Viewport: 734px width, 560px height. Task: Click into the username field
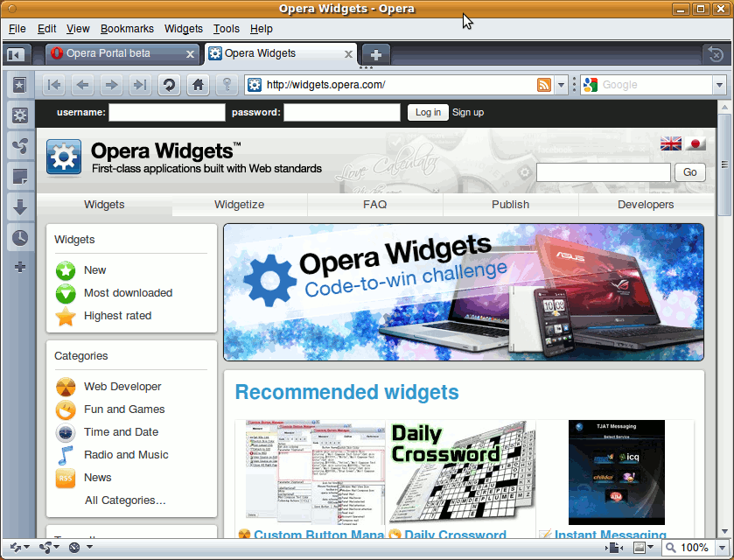166,112
